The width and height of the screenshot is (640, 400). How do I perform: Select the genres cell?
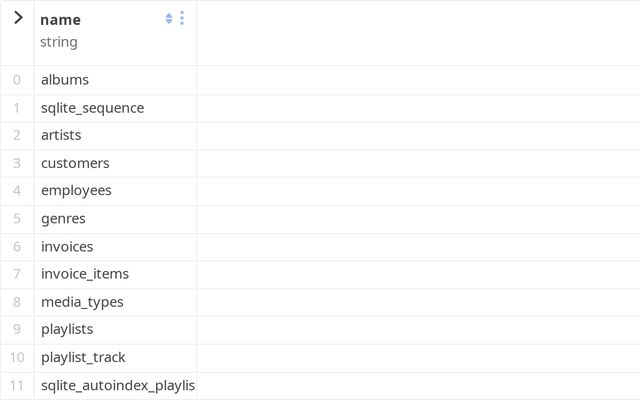click(x=63, y=218)
